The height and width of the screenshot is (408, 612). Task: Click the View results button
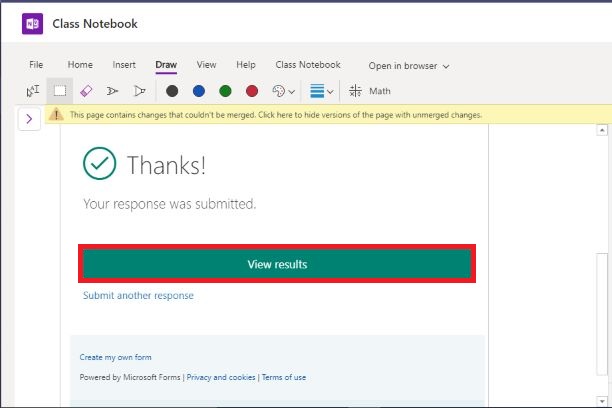[277, 264]
